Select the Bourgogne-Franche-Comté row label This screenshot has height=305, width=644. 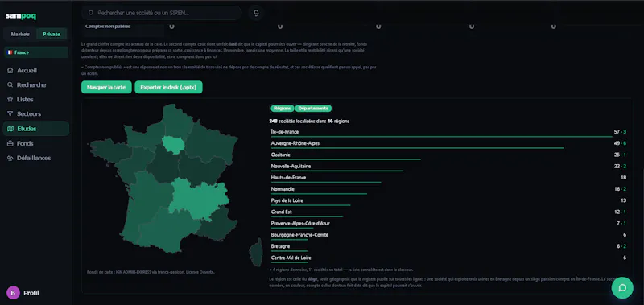(x=299, y=235)
